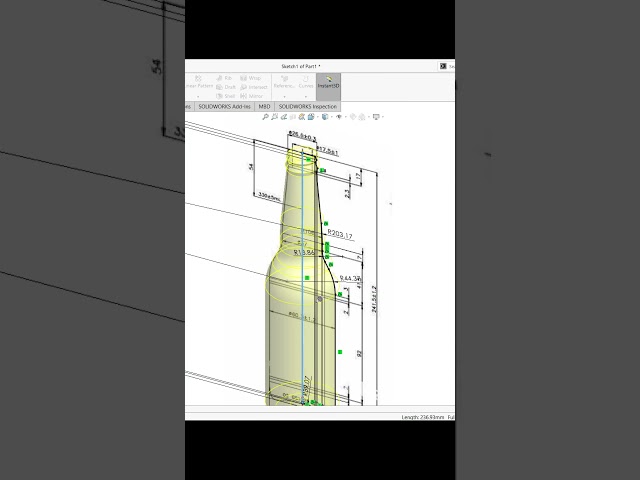640x480 pixels.
Task: Click the 'Sketch1 of Part1' title text
Action: 301,66
